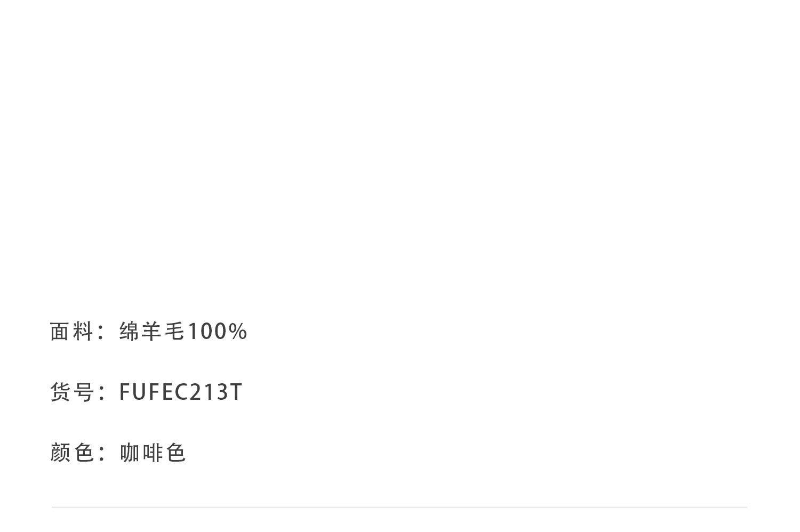The width and height of the screenshot is (800, 532).
Task: Click the final letter T of item code
Action: click(x=236, y=392)
